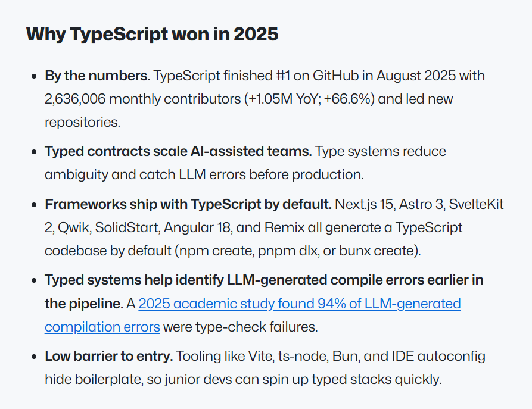Screen dimensions: 532x409
Task: Click the 'SolidStart' framework name
Action: 127,227
